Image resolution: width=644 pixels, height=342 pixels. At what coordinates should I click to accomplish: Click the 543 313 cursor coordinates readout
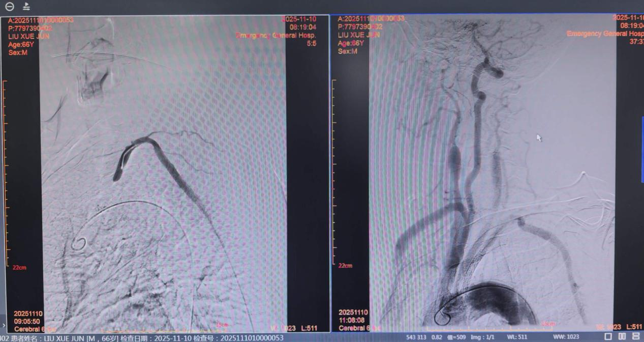tap(416, 337)
